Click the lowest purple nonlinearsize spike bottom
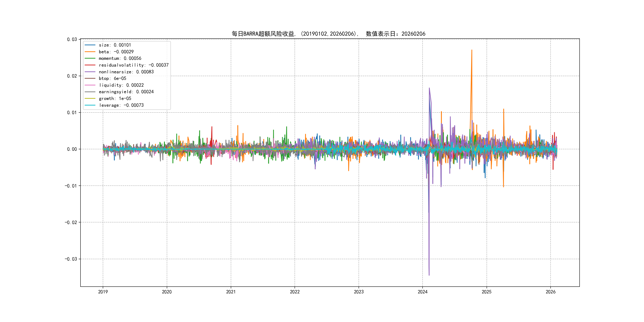 point(429,275)
